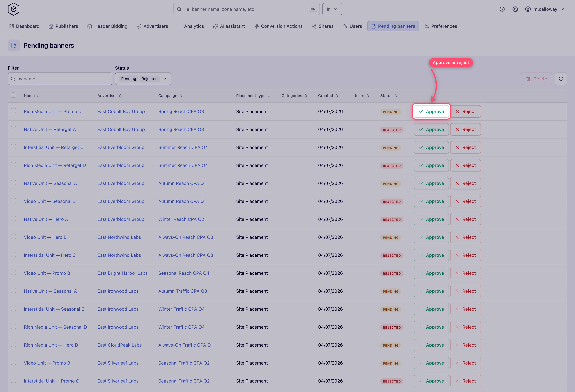Open the AI assistant tab
The width and height of the screenshot is (575, 392).
[229, 26]
